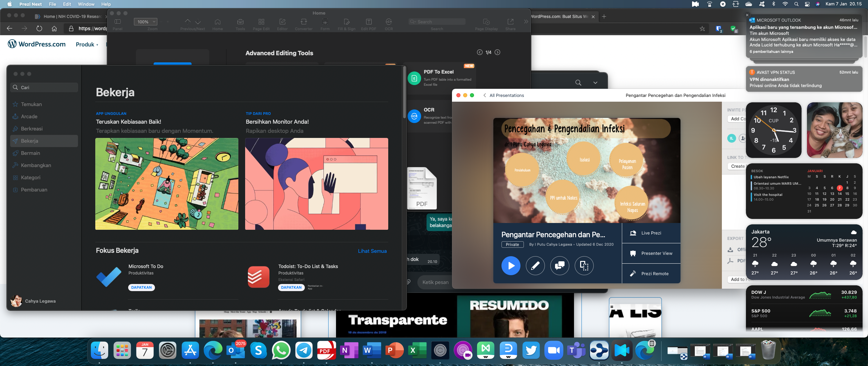Open the 100% zoom dropdown

[x=145, y=22]
